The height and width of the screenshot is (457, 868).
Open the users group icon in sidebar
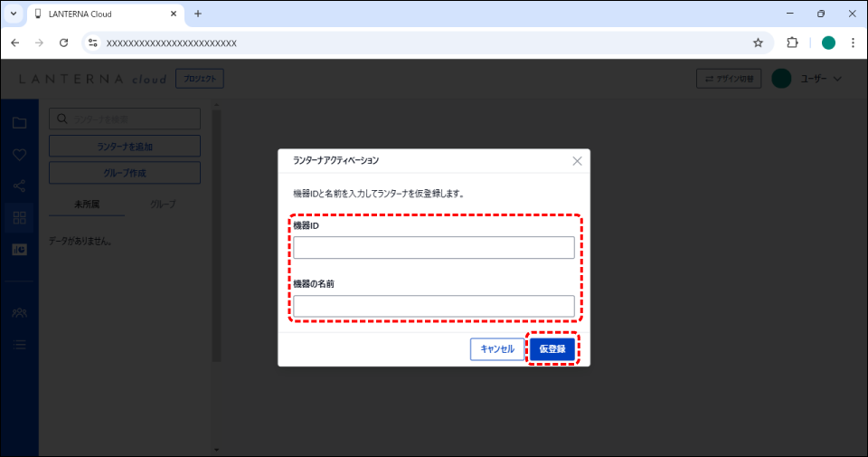click(19, 312)
